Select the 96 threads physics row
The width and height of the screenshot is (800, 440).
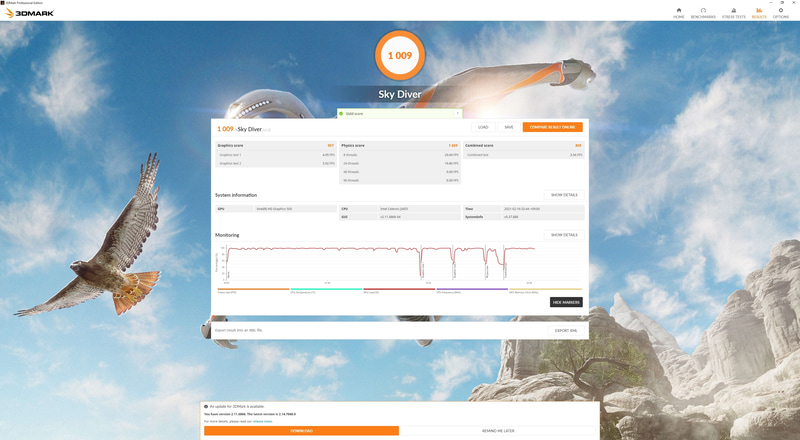pyautogui.click(x=399, y=180)
